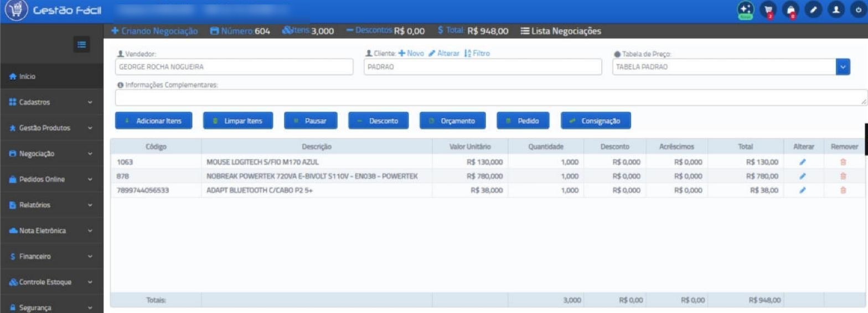Expand the Controle Estoque menu

51,282
